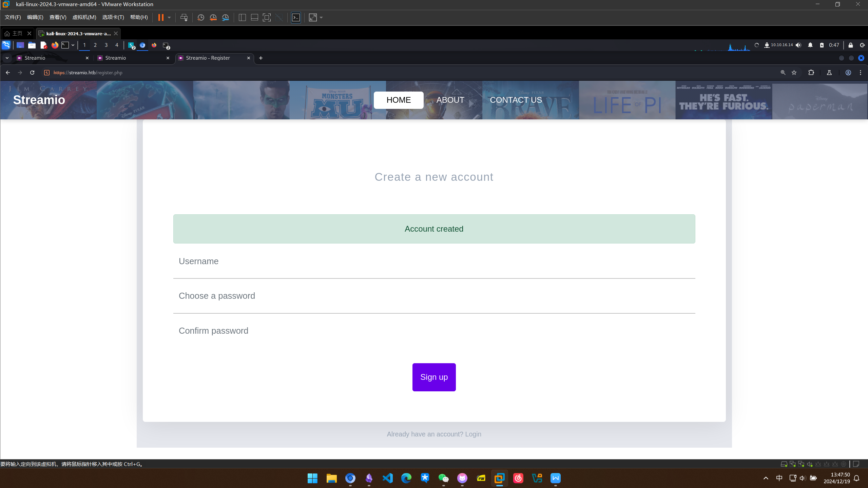This screenshot has height=488, width=868.
Task: Follow the Already have an account Login link
Action: click(473, 434)
